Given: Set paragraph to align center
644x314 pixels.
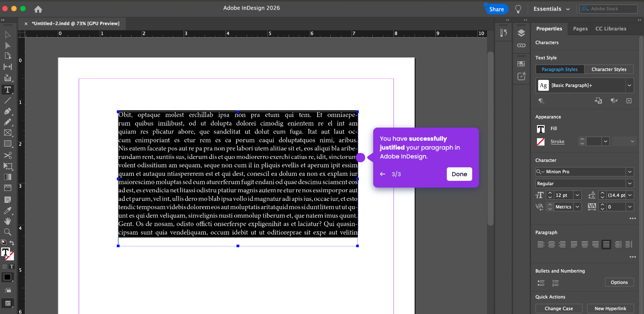Looking at the screenshot, I should pos(552,244).
